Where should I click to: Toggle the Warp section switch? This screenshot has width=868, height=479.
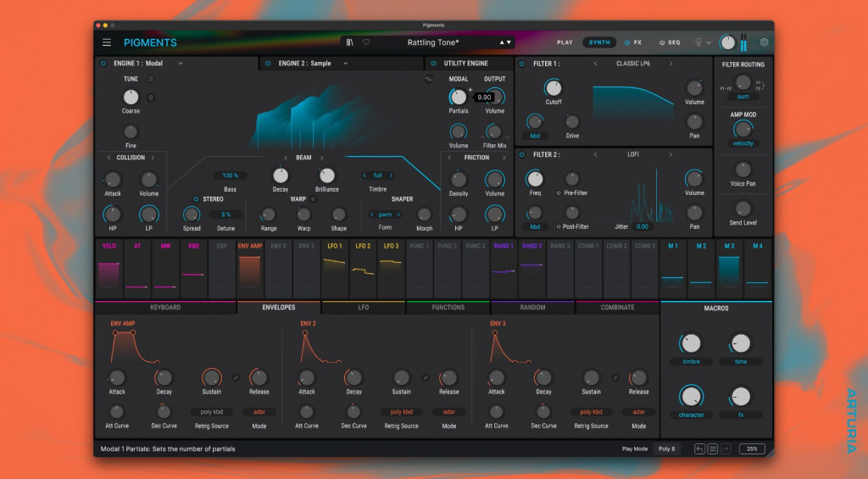313,199
